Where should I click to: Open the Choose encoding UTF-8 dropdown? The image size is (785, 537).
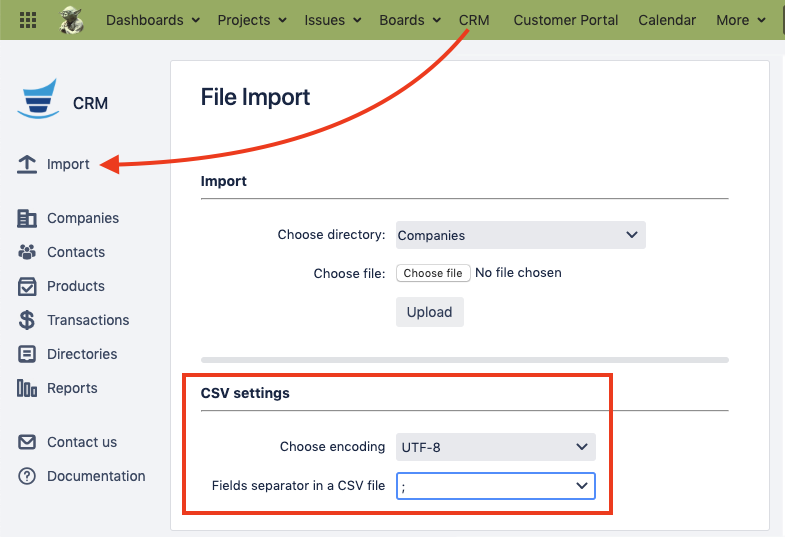[x=496, y=447]
